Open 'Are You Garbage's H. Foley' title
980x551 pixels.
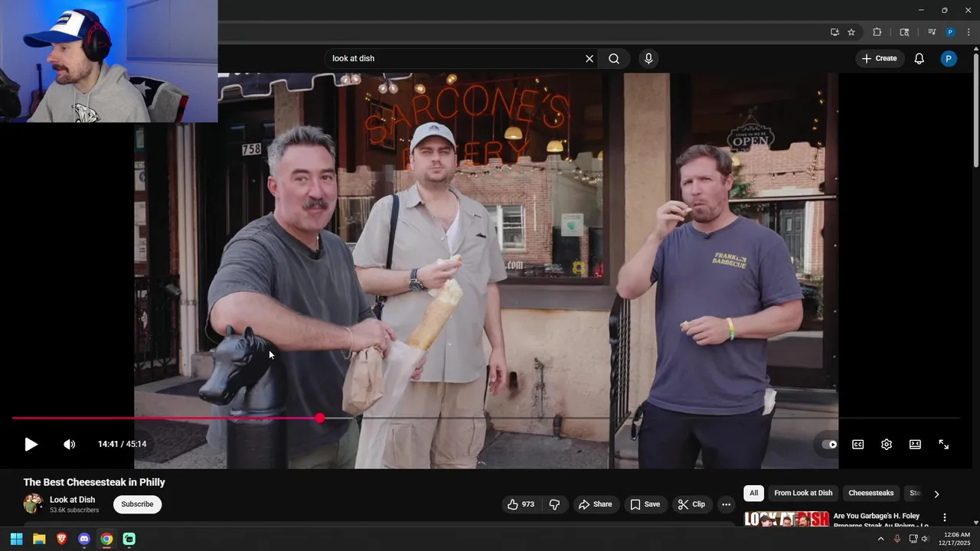click(880, 520)
